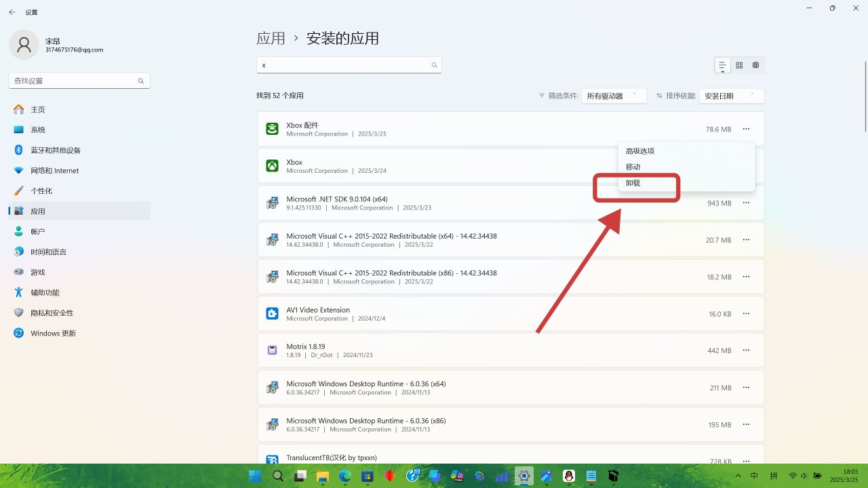868x488 pixels.
Task: Click the Motrix app icon
Action: point(272,350)
